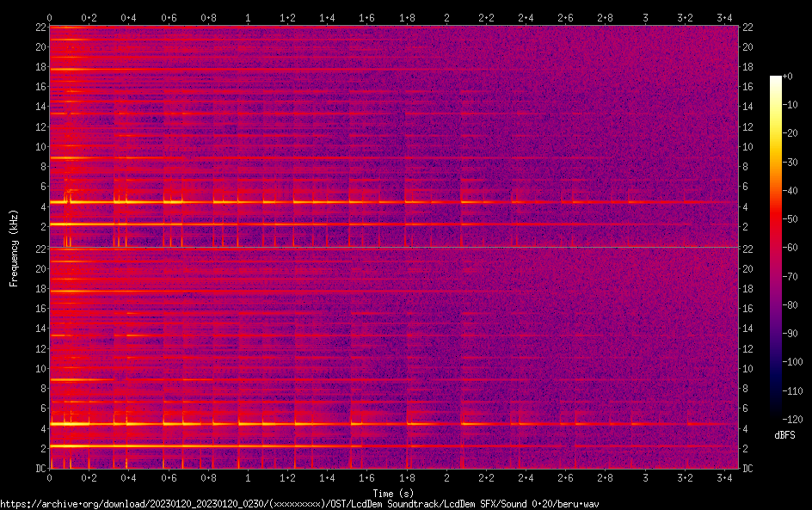Select the -120 label on the color scale
The height and width of the screenshot is (510, 812).
[791, 419]
